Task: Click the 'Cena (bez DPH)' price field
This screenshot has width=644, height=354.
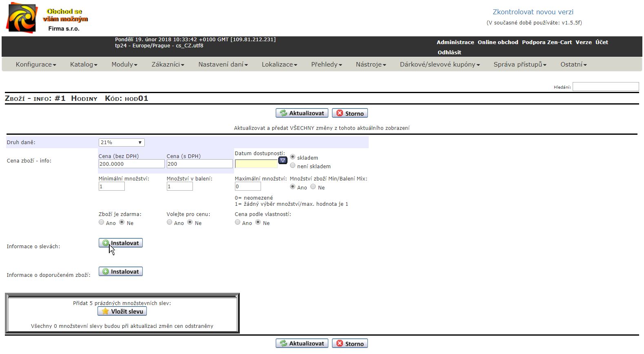Action: (x=131, y=164)
